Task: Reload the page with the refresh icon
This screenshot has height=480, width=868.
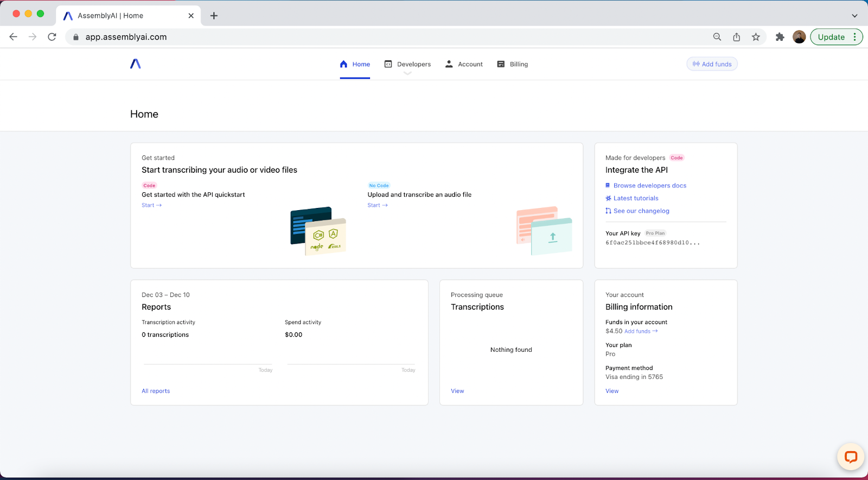Action: (52, 37)
